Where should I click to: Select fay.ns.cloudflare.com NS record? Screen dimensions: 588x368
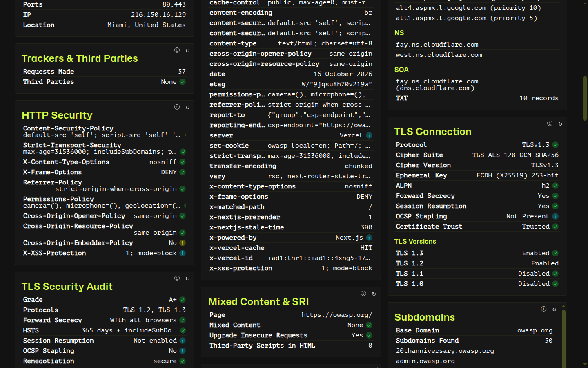coord(437,45)
